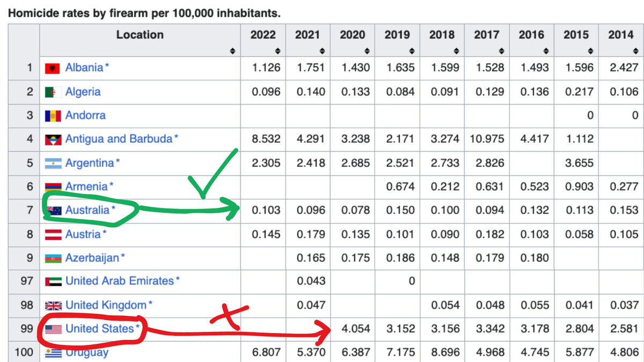Select Azerbaijan 2019 value 0.186
This screenshot has height=362, width=644.
400,258
